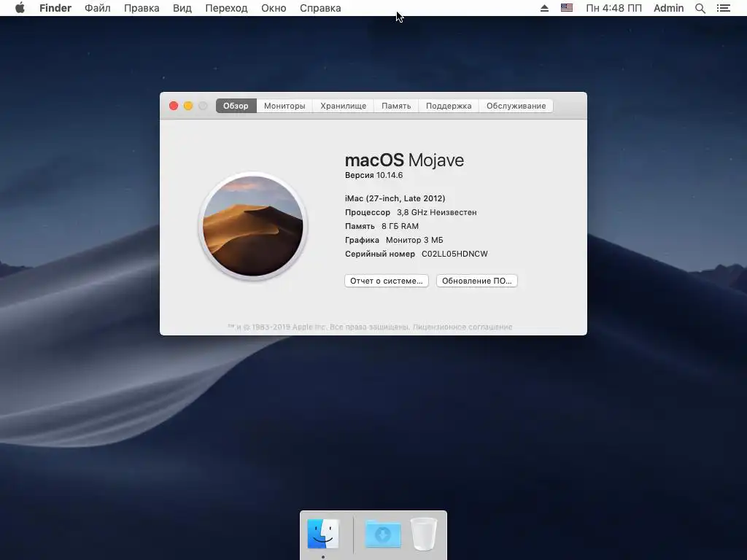Open Spotlight search magnifier icon

(700, 8)
